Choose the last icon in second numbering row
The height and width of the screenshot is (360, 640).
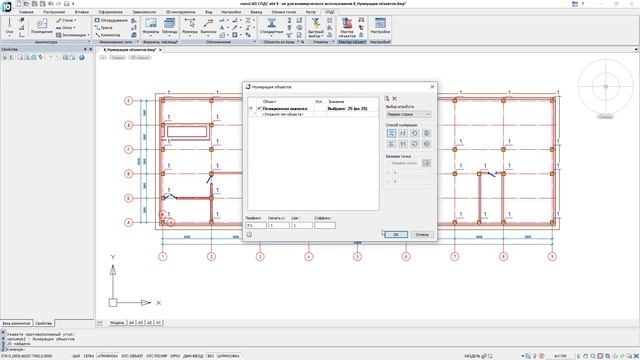427,144
